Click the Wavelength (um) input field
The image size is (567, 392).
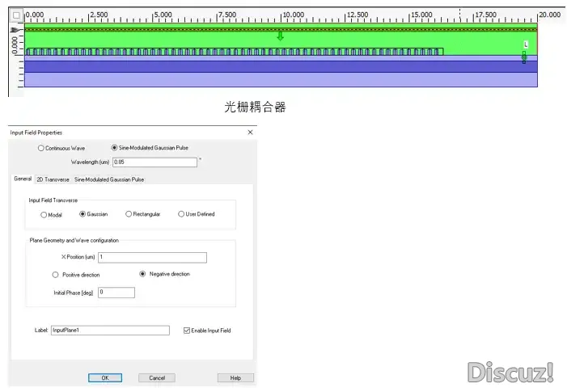coord(154,162)
